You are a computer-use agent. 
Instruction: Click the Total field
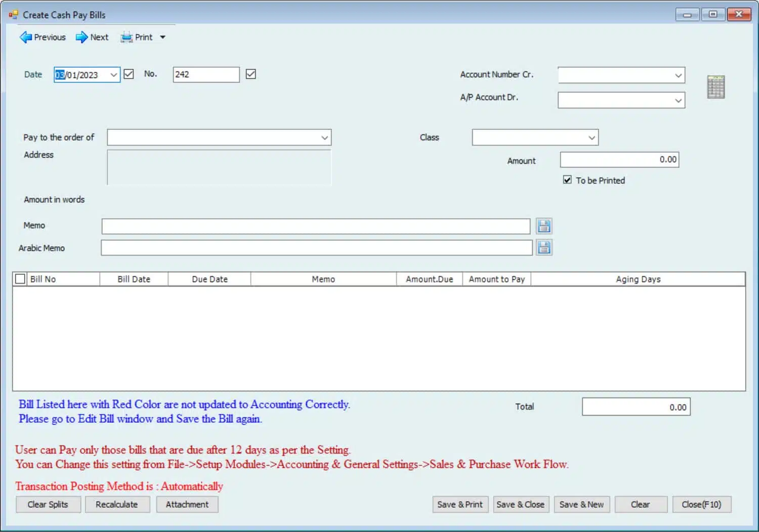636,407
